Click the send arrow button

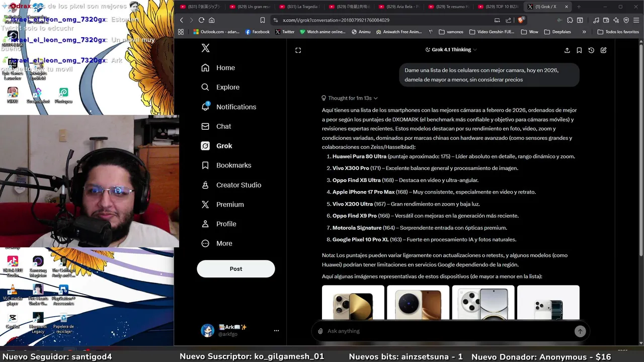580,331
